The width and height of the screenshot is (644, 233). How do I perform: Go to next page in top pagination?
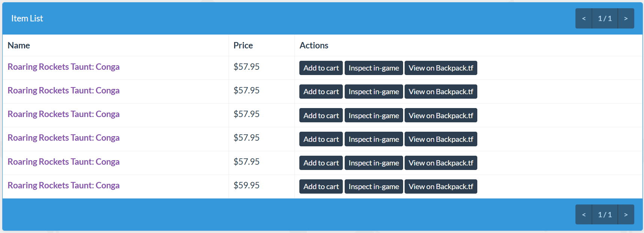tap(626, 18)
